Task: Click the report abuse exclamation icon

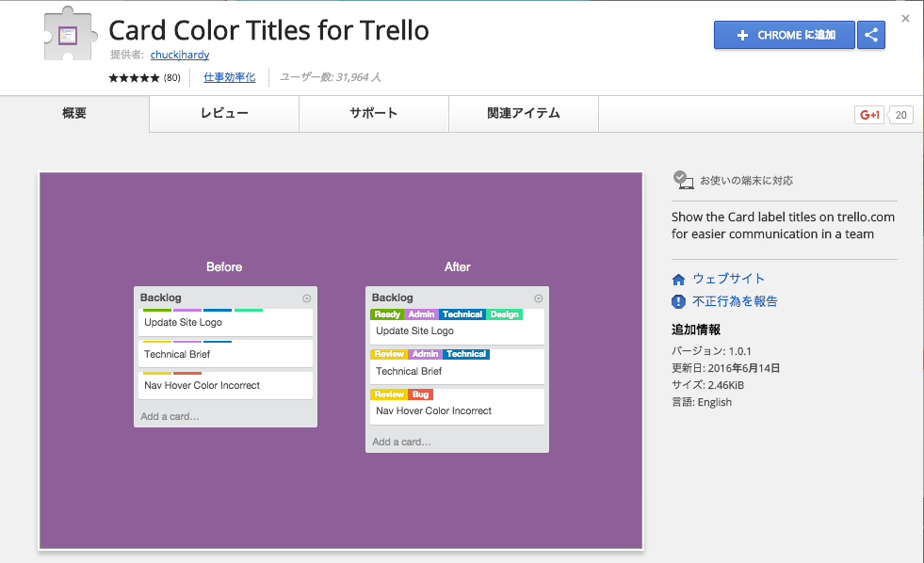Action: [678, 301]
